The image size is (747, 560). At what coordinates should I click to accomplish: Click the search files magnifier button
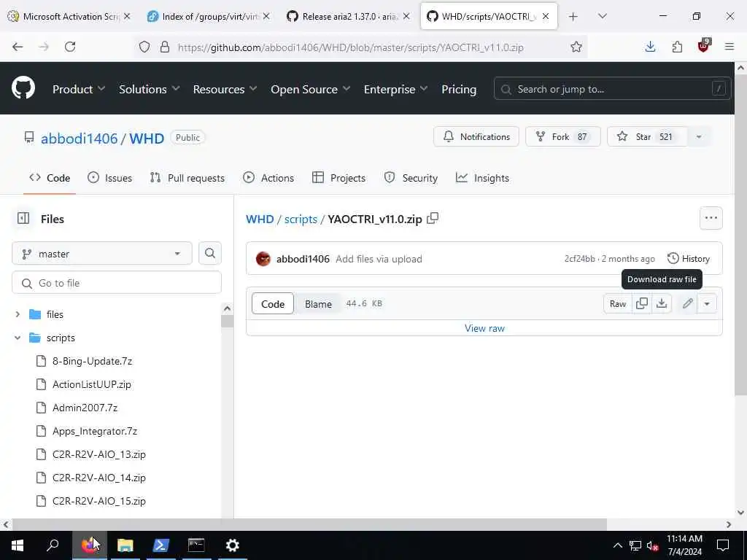pos(210,253)
